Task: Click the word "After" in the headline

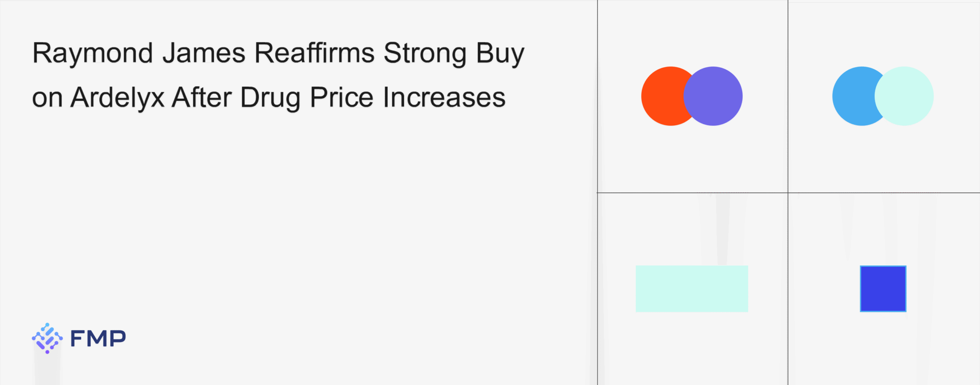Action: (202, 97)
